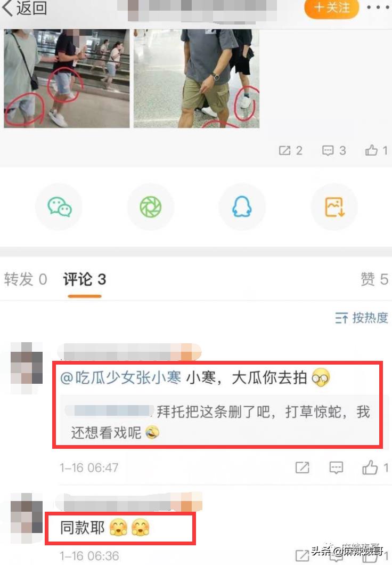This screenshot has height=565, width=392.
Task: Switch to the 转发 0 tab
Action: pyautogui.click(x=26, y=279)
